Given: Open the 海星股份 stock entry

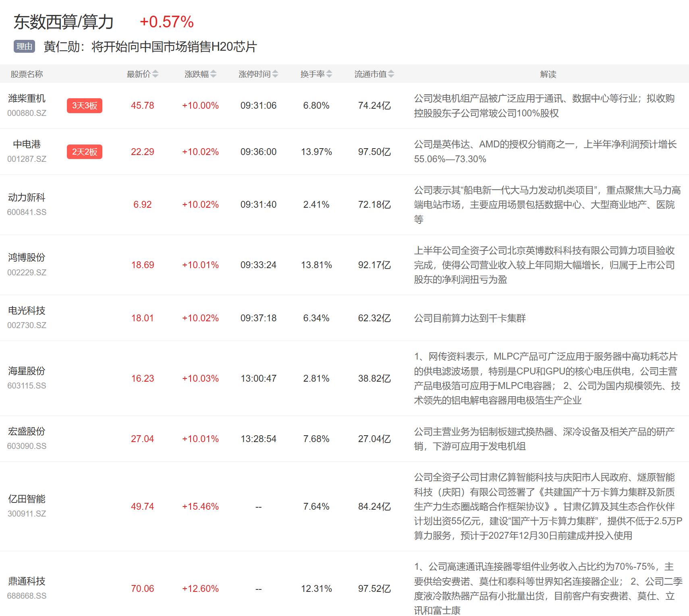Looking at the screenshot, I should tap(27, 371).
